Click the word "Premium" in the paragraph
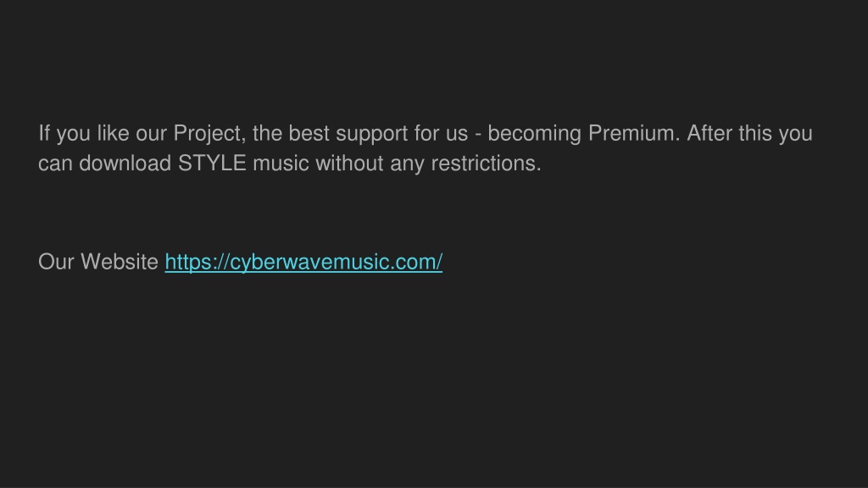This screenshot has height=488, width=868. [634, 133]
